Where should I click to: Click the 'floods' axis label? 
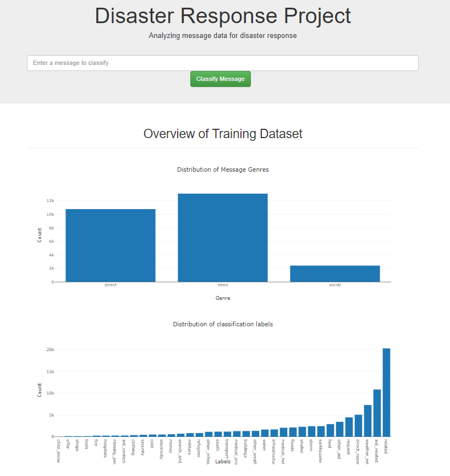293,445
